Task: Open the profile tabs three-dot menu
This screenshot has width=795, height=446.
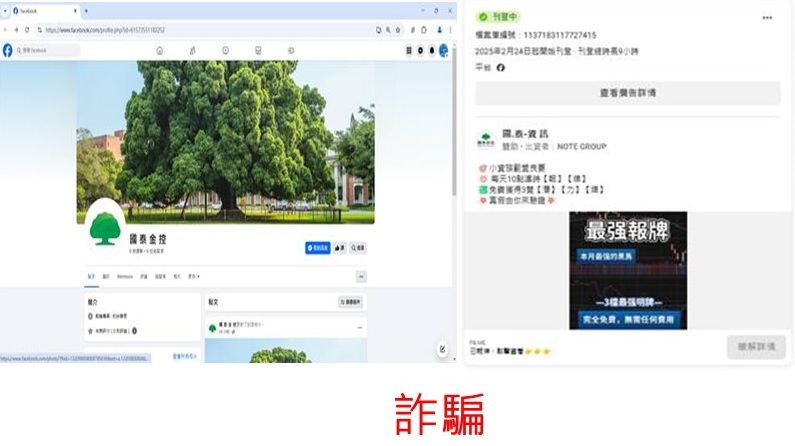Action: (361, 277)
